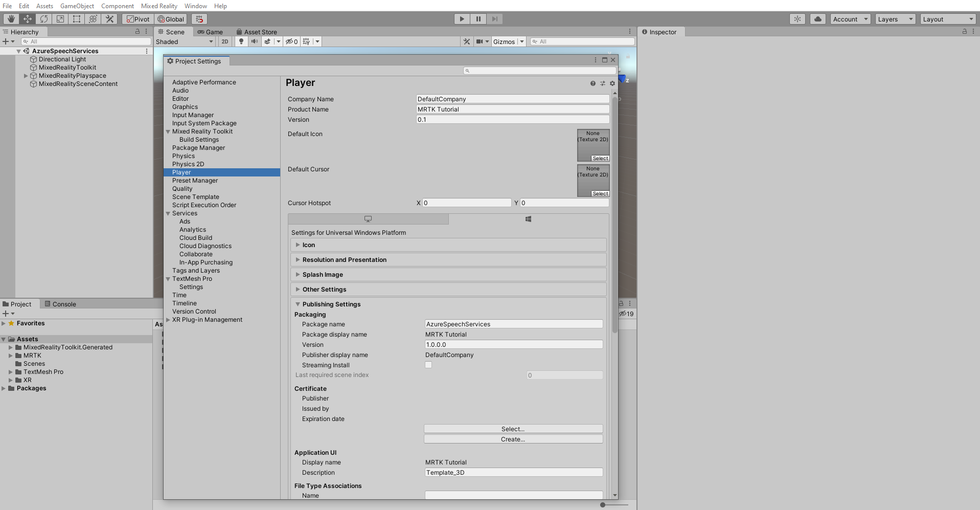Lock the Inspector panel

click(964, 32)
